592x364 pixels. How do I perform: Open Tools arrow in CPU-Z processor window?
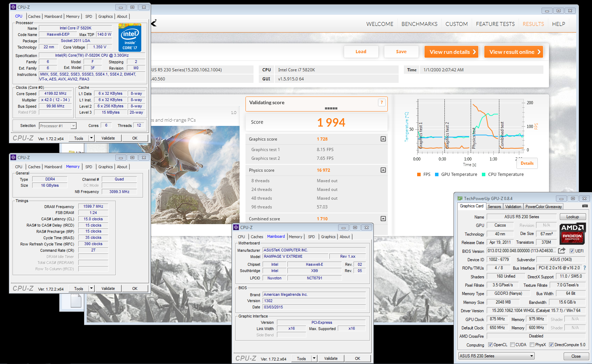tap(92, 138)
